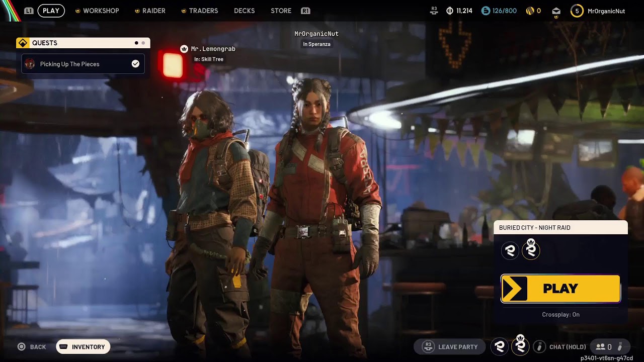Start the raid with the yellow PLAY button
The image size is (644, 362).
coord(560,289)
